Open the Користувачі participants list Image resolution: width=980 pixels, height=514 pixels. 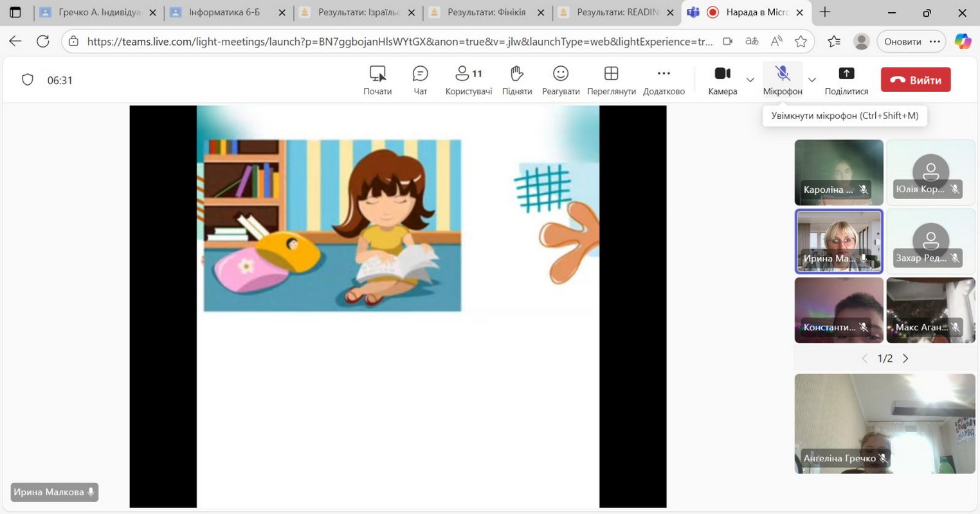(x=468, y=80)
